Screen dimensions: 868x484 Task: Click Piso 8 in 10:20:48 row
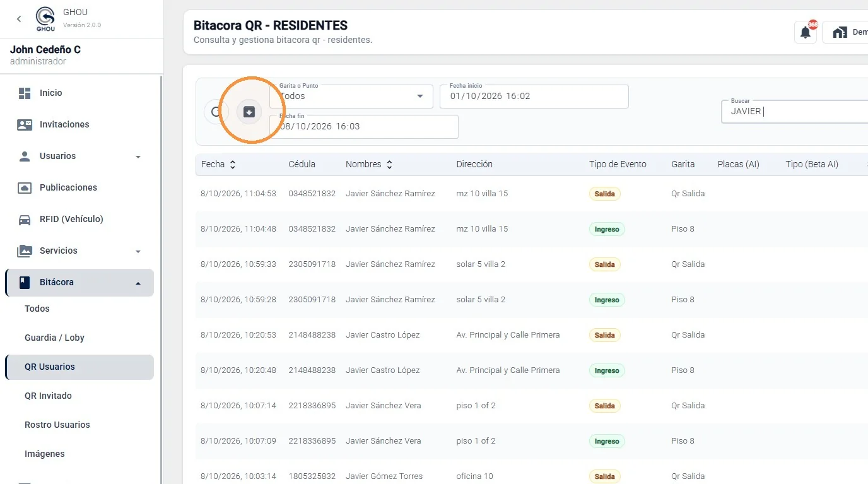click(x=683, y=370)
